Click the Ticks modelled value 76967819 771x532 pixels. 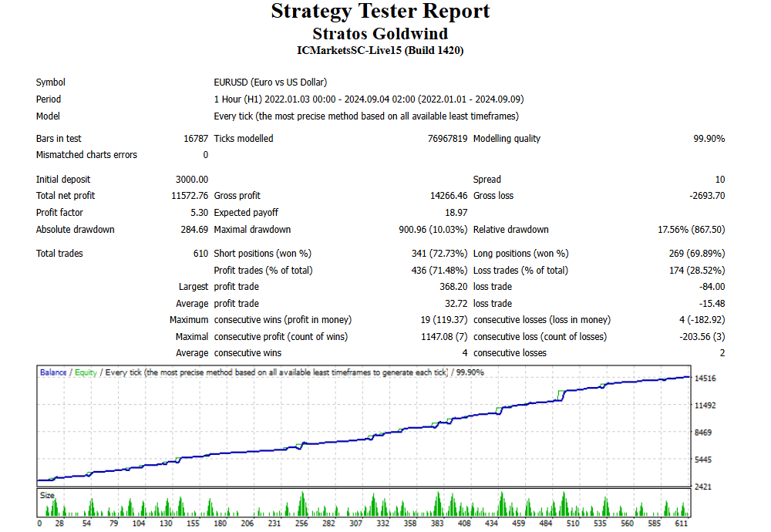point(447,139)
